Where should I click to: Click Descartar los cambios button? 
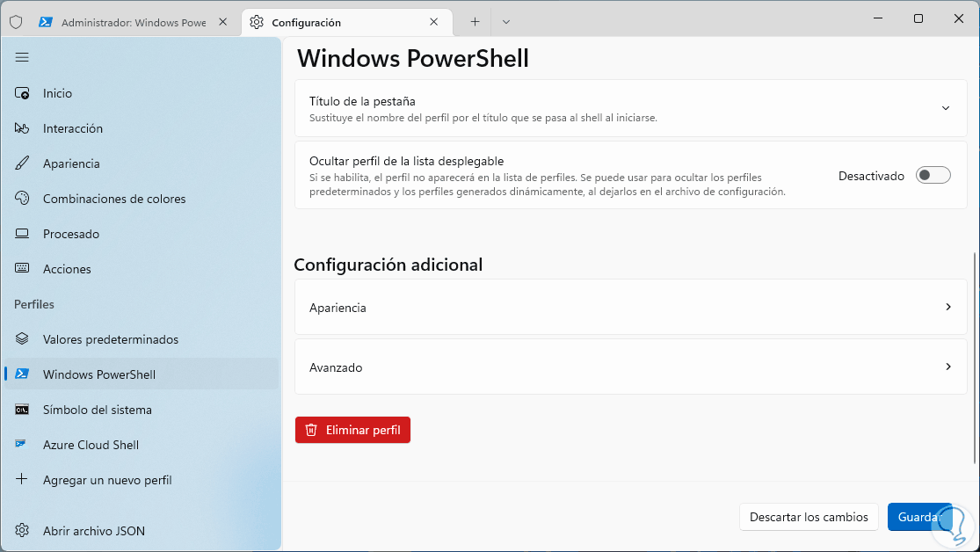[809, 517]
